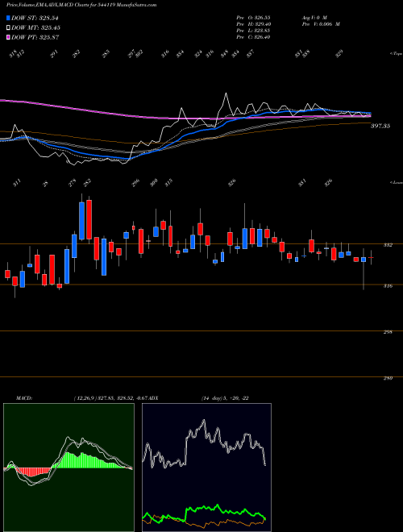Click the 298 price level label
Image resolution: width=403 pixels, height=532 pixels.
[388, 332]
